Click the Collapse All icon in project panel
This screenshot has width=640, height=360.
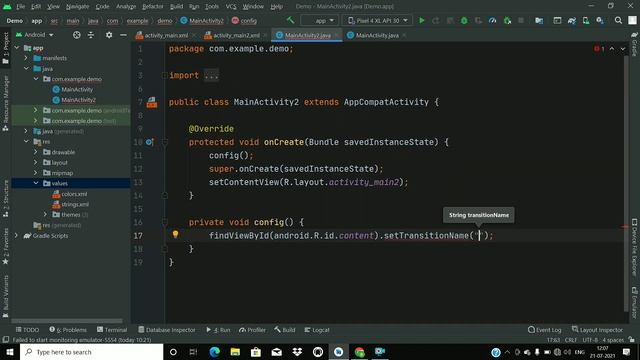coord(91,35)
